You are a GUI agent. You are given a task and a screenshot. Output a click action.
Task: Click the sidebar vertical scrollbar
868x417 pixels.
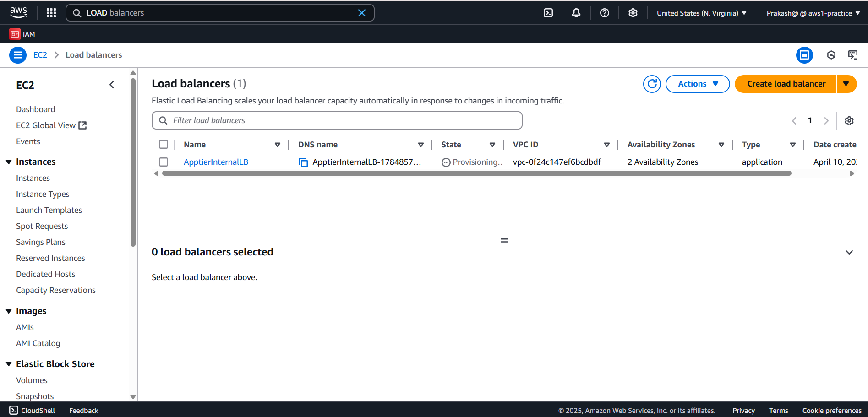[x=133, y=162]
